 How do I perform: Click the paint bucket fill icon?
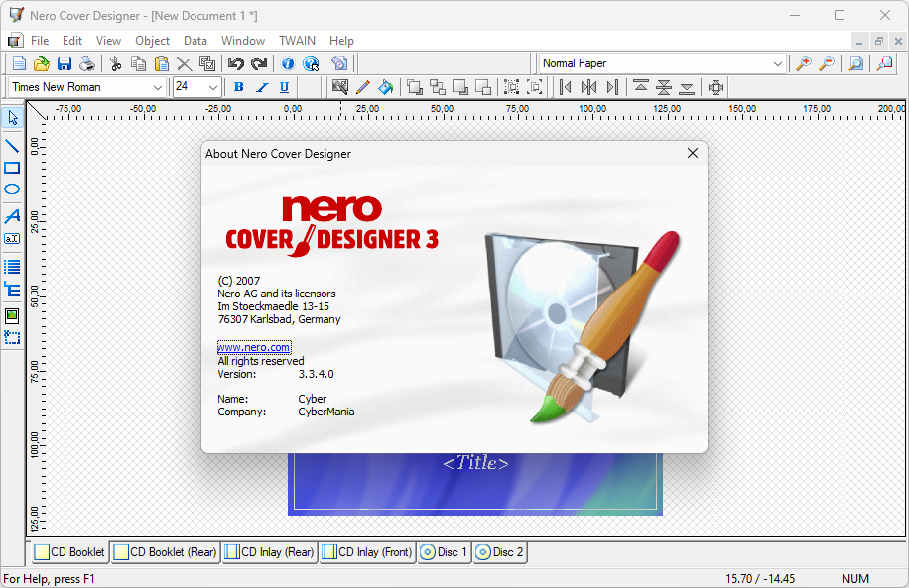(385, 87)
